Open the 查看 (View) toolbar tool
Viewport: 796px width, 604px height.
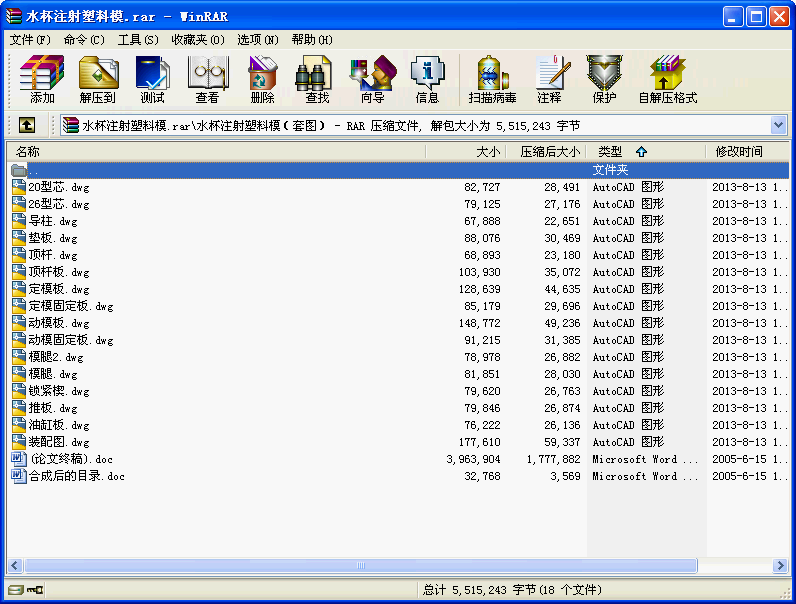click(x=207, y=80)
